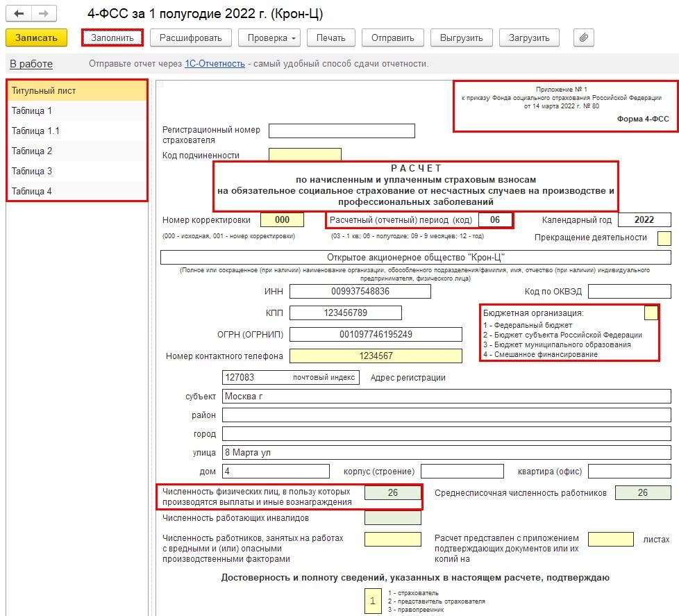Click the Выгрузить button
The width and height of the screenshot is (679, 616).
pyautogui.click(x=462, y=38)
